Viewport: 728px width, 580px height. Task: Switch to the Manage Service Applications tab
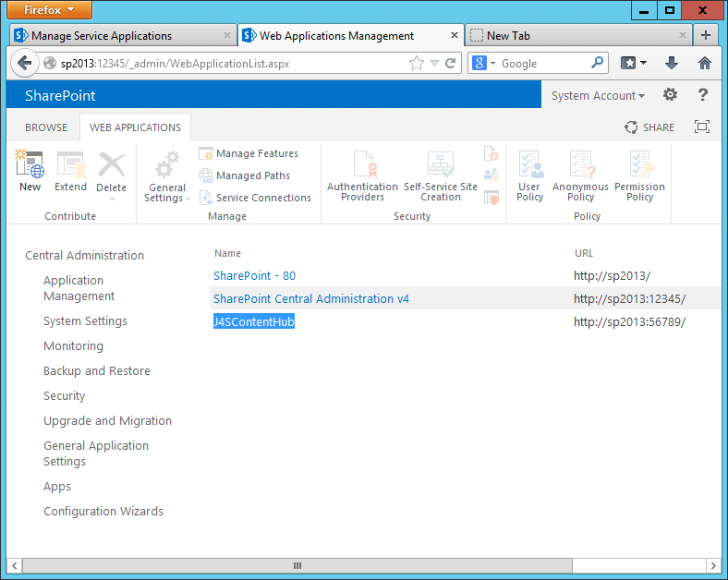pos(123,35)
